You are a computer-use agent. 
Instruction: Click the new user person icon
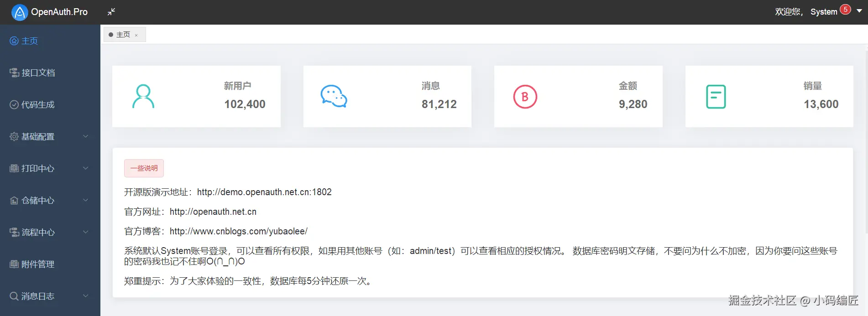143,96
